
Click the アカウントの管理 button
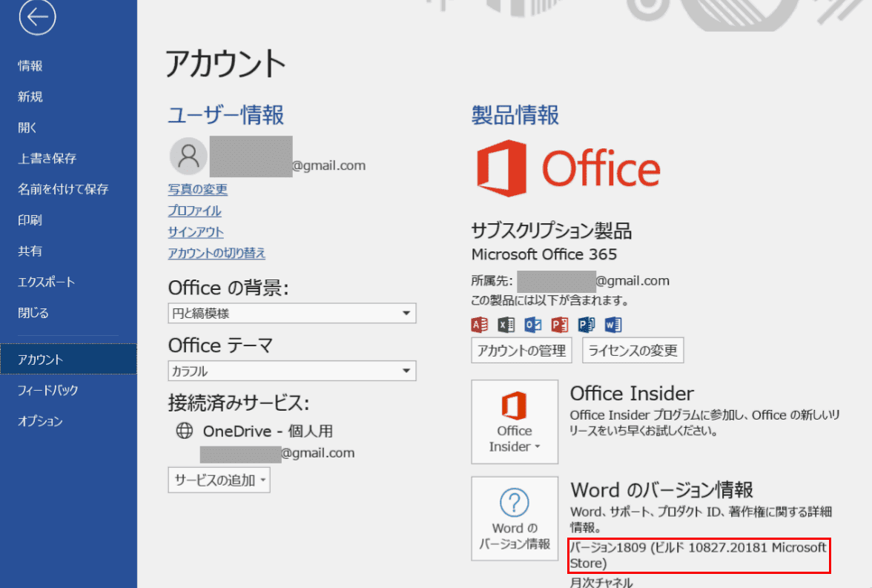(x=522, y=351)
